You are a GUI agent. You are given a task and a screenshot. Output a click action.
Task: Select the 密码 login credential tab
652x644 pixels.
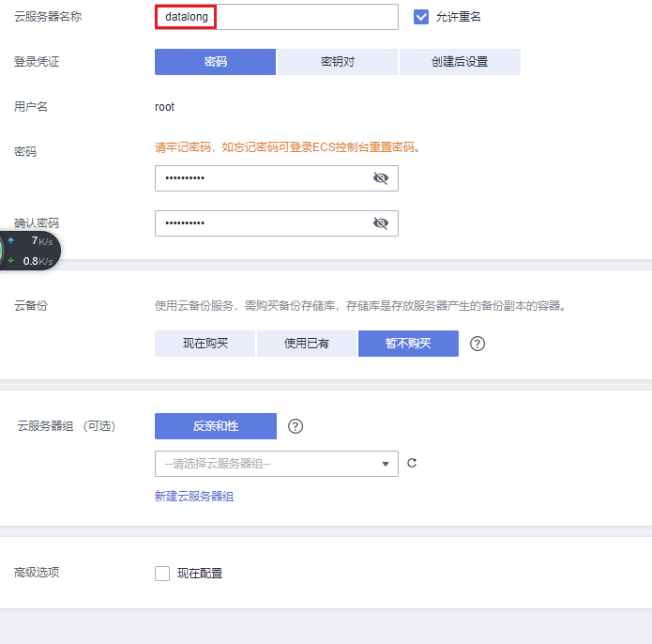click(215, 62)
